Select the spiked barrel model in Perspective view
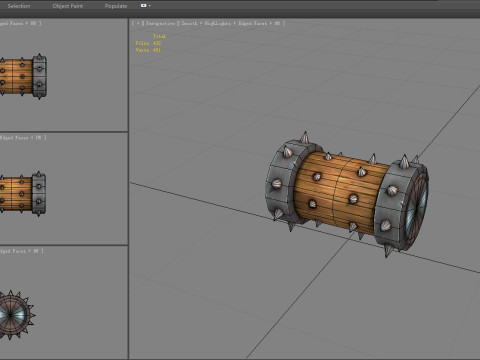The image size is (480, 360). click(347, 194)
